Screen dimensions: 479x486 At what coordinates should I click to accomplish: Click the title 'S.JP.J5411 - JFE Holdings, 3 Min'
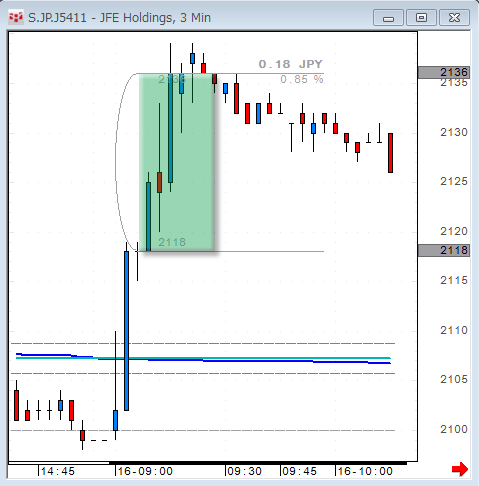tap(119, 18)
